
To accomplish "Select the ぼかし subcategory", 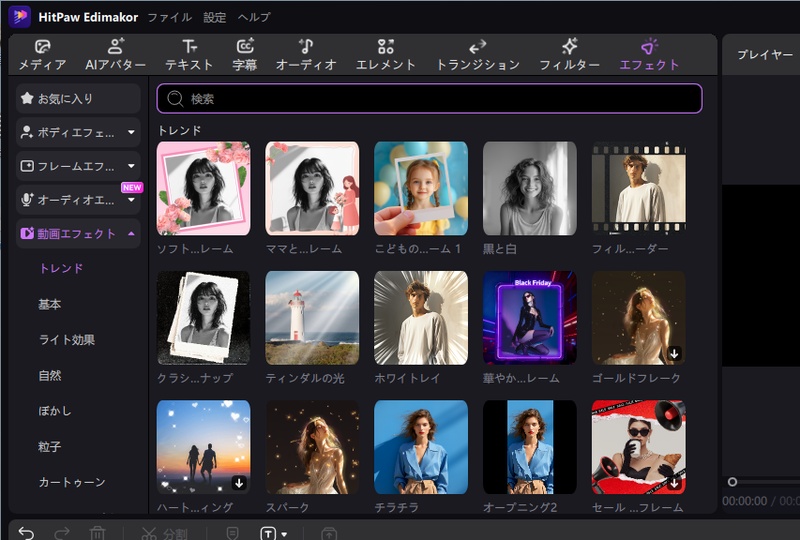I will (55, 411).
